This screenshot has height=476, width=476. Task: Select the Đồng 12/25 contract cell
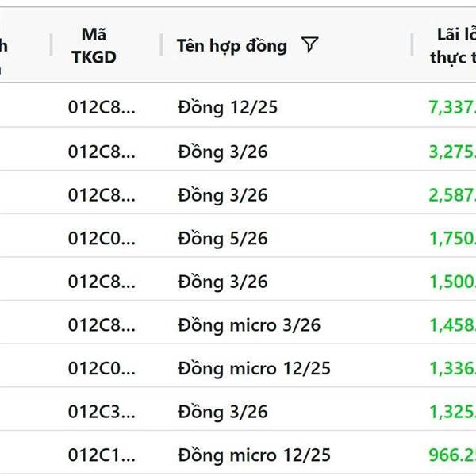228,108
